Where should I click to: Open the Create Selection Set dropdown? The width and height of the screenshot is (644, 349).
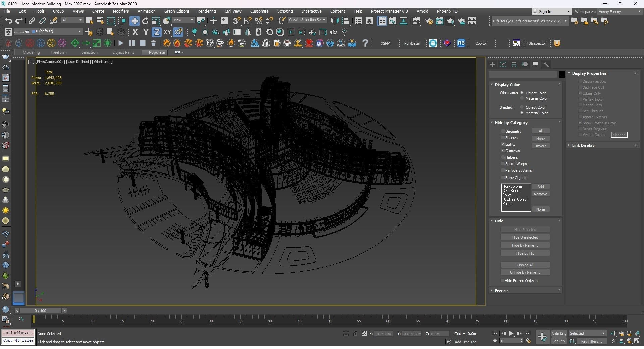[307, 20]
